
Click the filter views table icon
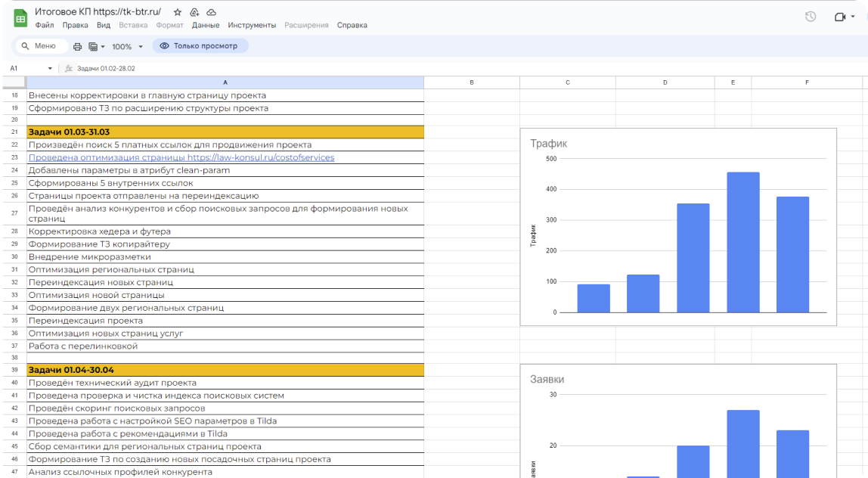coord(94,46)
